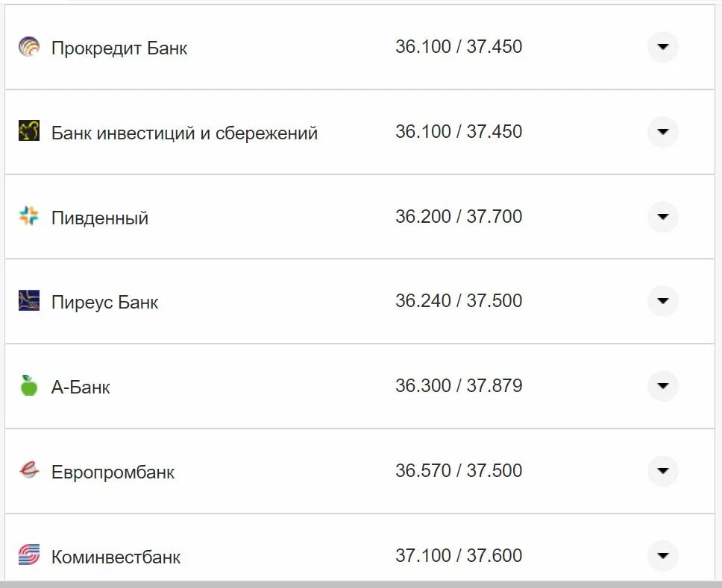Image resolution: width=722 pixels, height=588 pixels.
Task: Click the Европромбанк red letter logo
Action: [x=28, y=470]
